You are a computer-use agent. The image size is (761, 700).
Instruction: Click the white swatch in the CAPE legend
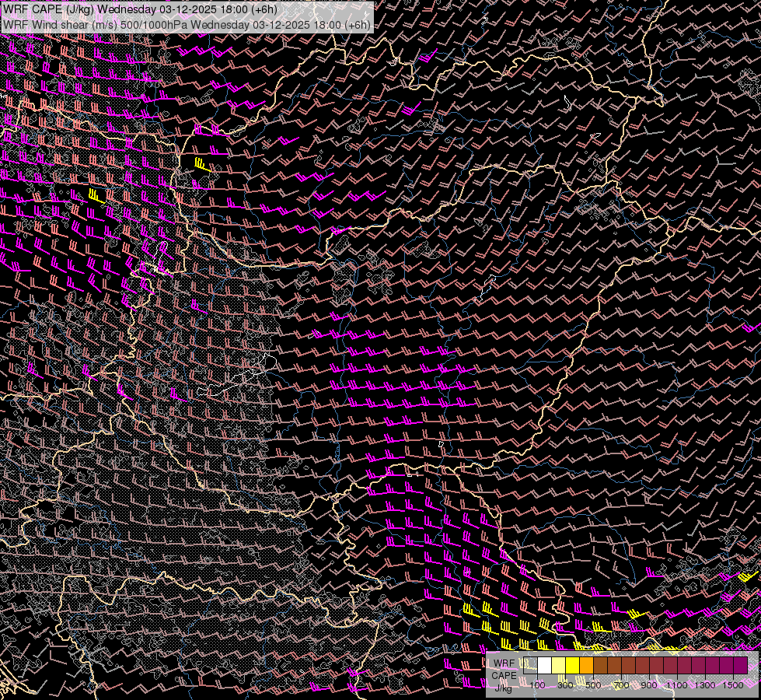point(545,666)
